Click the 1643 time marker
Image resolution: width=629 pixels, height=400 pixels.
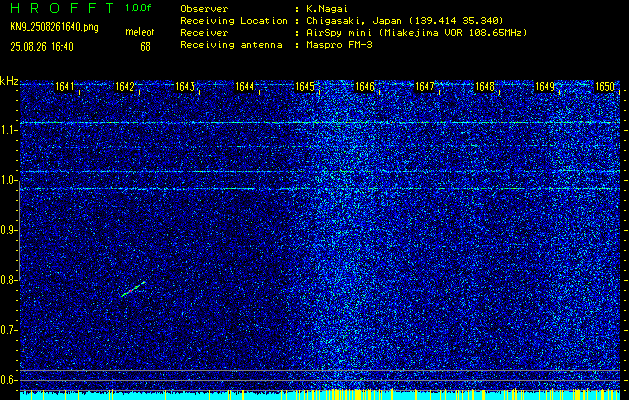[x=185, y=87]
